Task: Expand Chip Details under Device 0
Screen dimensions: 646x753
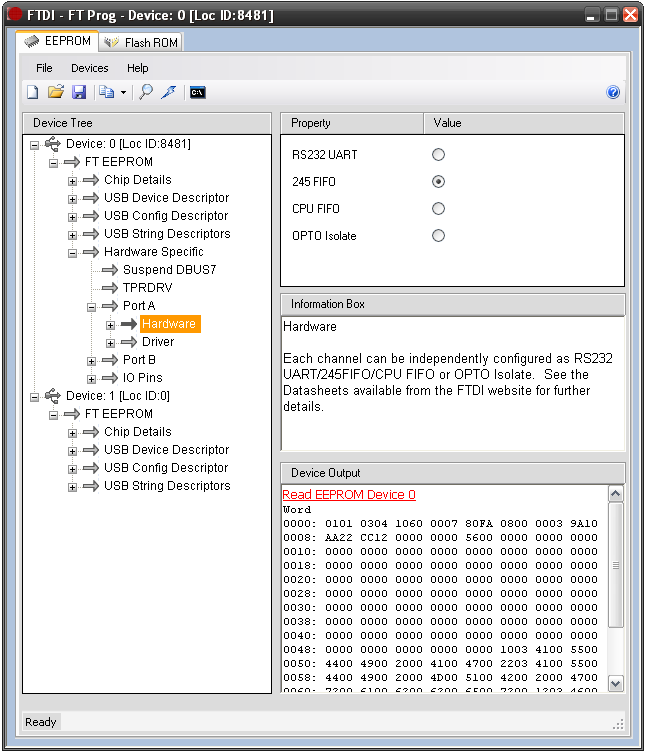Action: [x=72, y=181]
